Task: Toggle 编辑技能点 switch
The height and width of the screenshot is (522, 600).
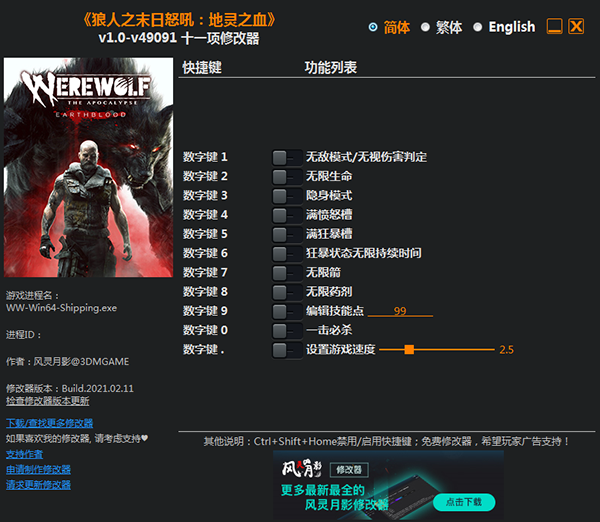Action: click(287, 311)
